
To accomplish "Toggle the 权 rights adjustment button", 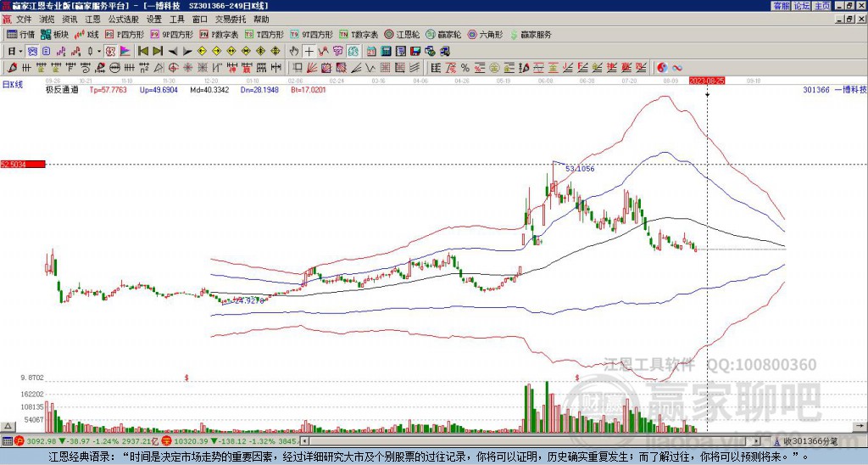I will [110, 52].
